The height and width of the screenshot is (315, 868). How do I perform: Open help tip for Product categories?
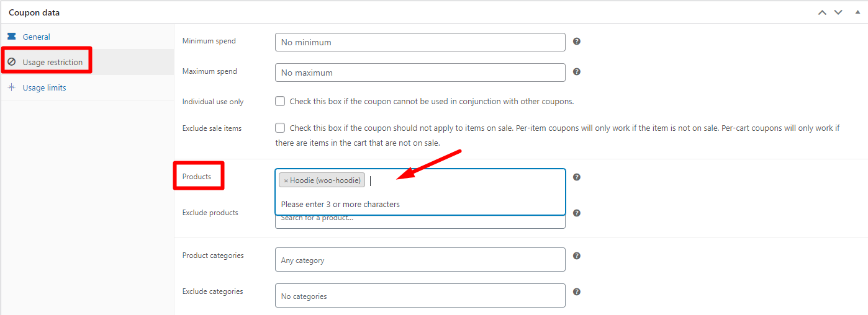coord(576,256)
